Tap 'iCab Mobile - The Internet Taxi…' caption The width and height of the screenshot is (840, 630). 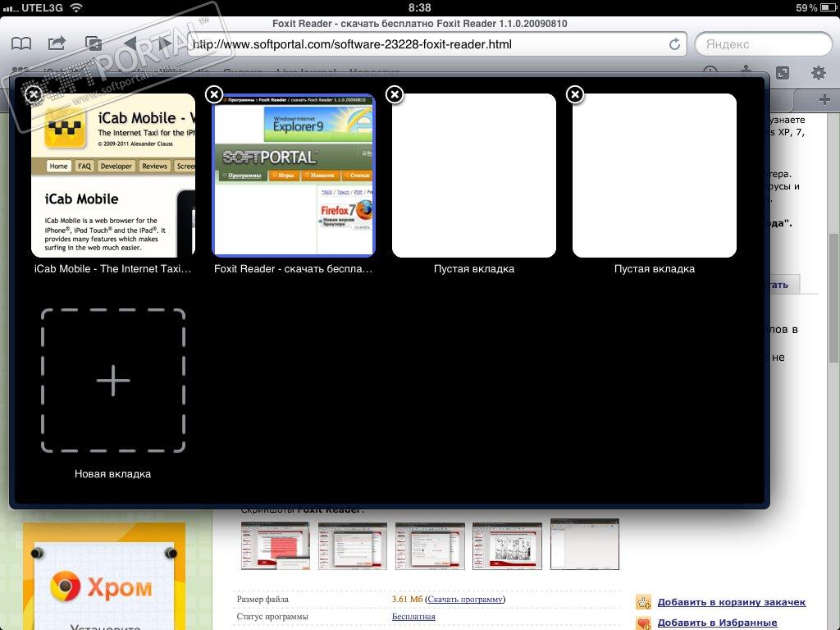tap(112, 269)
